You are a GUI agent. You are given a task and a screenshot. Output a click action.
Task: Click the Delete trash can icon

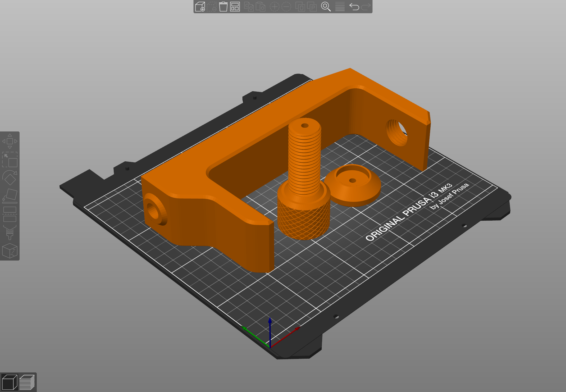pyautogui.click(x=223, y=7)
